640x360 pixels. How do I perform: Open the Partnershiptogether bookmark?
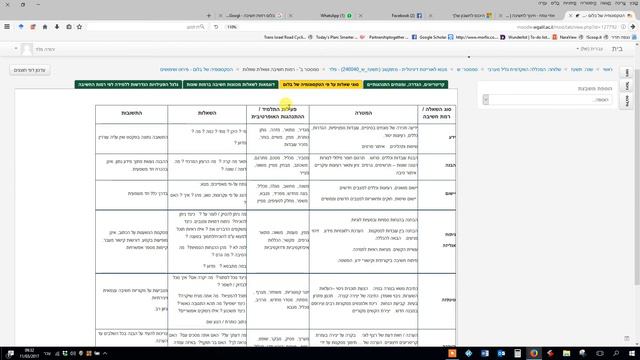point(392,37)
